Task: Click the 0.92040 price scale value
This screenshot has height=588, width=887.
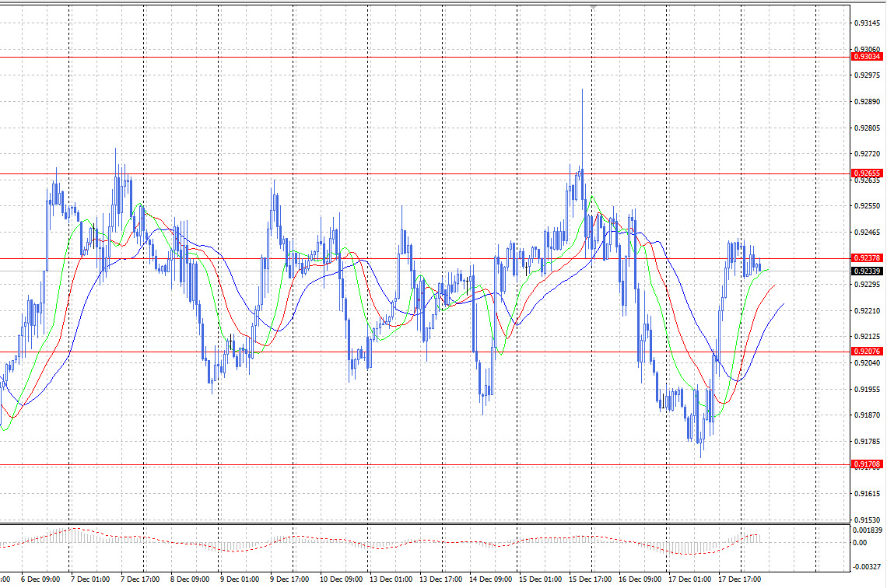Action: coord(867,363)
